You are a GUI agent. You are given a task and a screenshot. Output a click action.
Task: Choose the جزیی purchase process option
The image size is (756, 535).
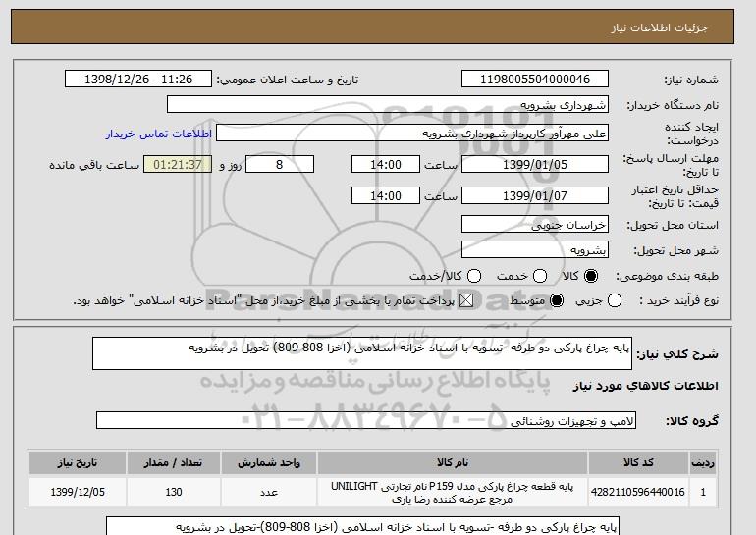[615, 300]
